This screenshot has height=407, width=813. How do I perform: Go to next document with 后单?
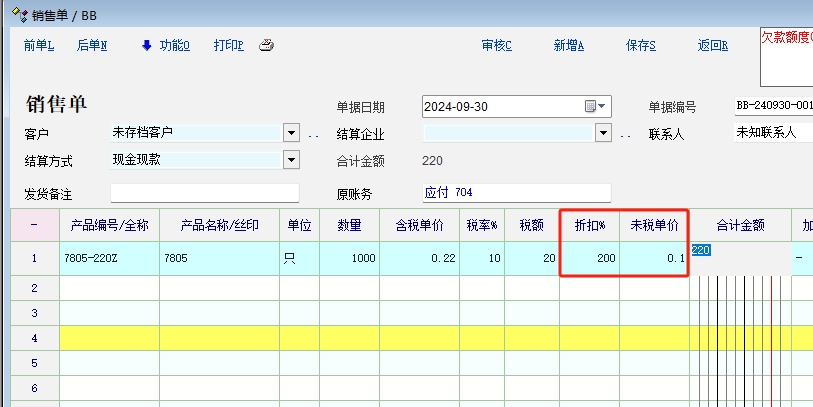pos(92,45)
